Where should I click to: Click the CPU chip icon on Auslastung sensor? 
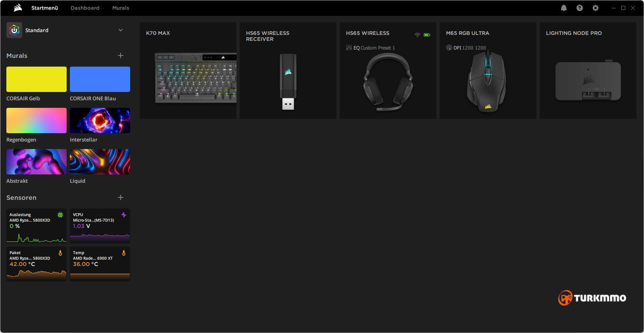[x=60, y=215]
